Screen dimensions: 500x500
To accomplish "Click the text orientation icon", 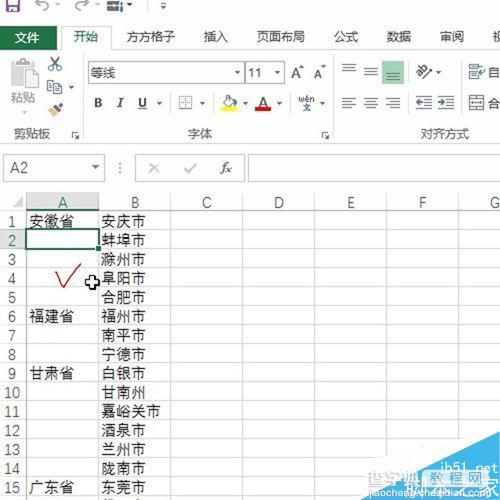I will click(424, 72).
